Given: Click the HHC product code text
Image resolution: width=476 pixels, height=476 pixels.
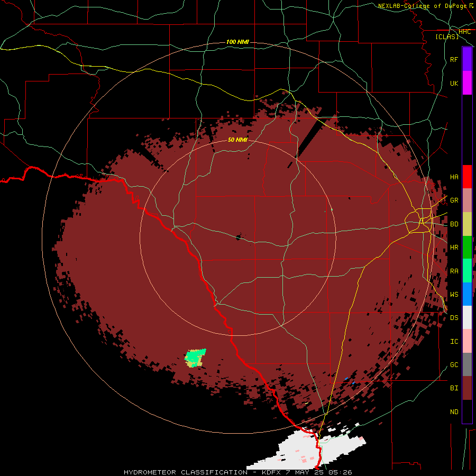Looking at the screenshot, I should (x=464, y=32).
